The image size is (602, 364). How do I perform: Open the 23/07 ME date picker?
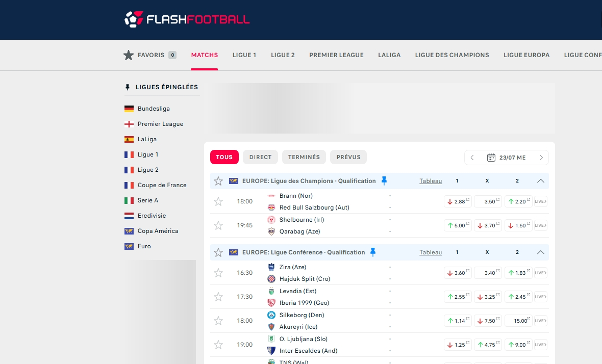(x=507, y=158)
